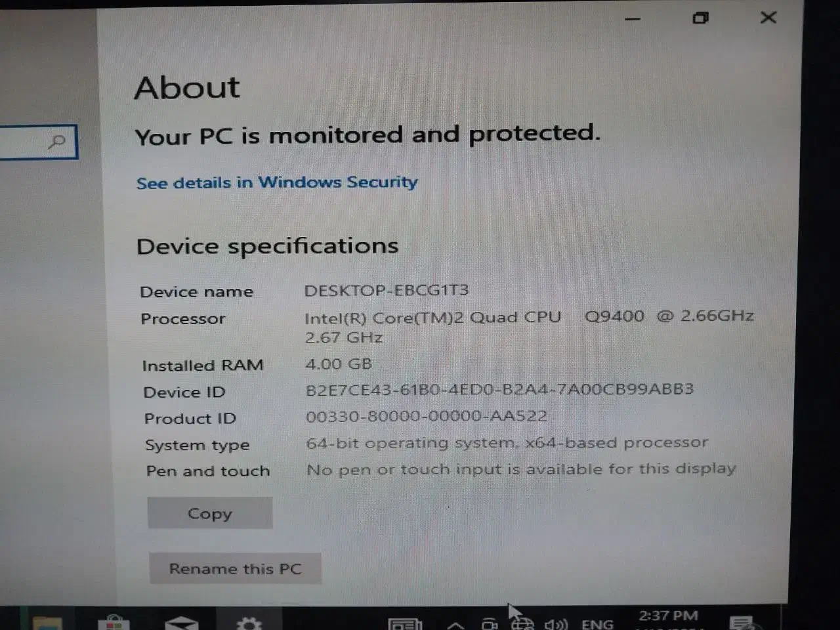Click the Copy button under device specifications

point(210,513)
